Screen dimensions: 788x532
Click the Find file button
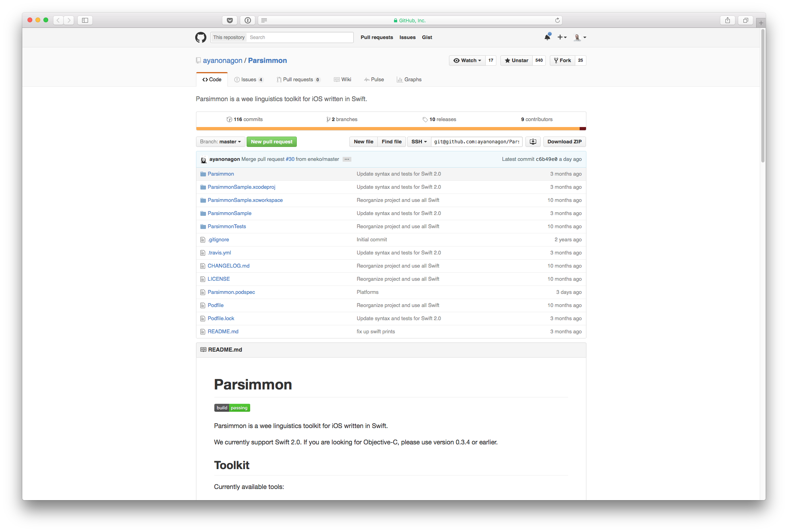coord(392,142)
